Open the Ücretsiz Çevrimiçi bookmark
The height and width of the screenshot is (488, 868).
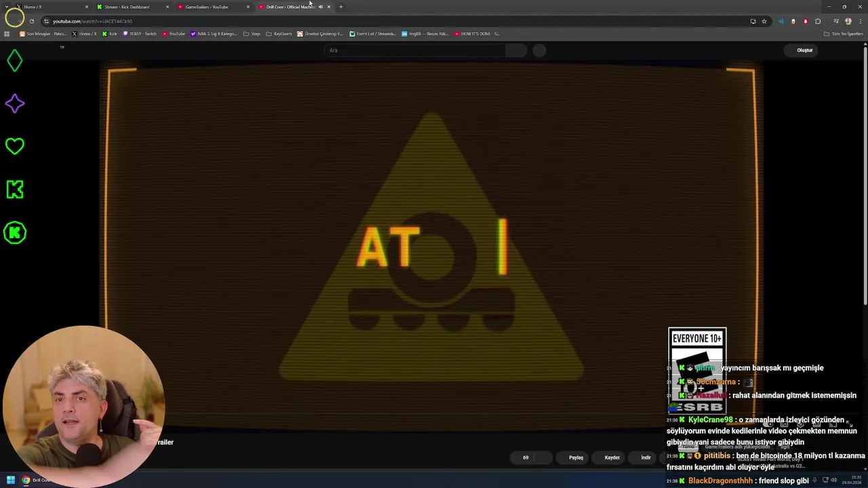point(321,33)
